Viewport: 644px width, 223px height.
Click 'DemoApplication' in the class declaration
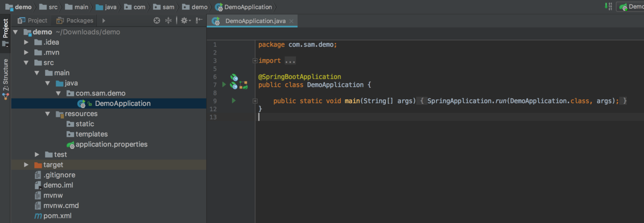pos(336,85)
